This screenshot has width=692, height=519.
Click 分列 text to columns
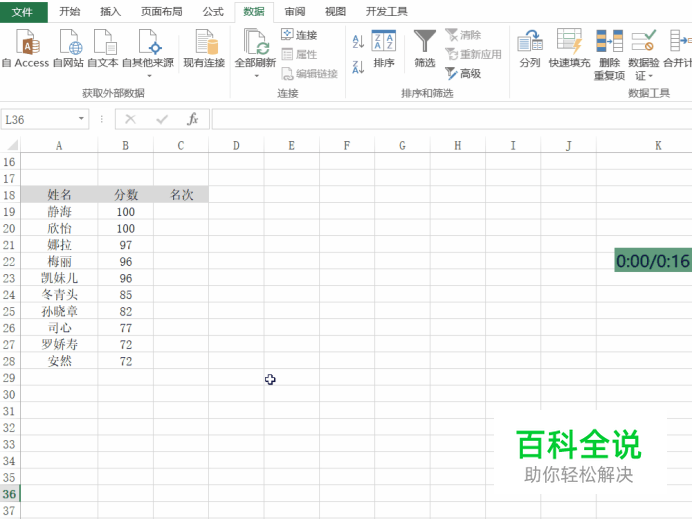[530, 49]
